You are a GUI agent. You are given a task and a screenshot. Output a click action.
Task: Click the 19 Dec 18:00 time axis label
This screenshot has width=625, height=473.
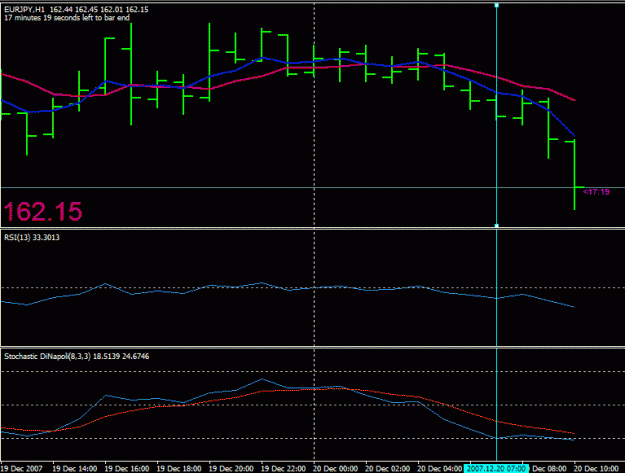[179, 469]
